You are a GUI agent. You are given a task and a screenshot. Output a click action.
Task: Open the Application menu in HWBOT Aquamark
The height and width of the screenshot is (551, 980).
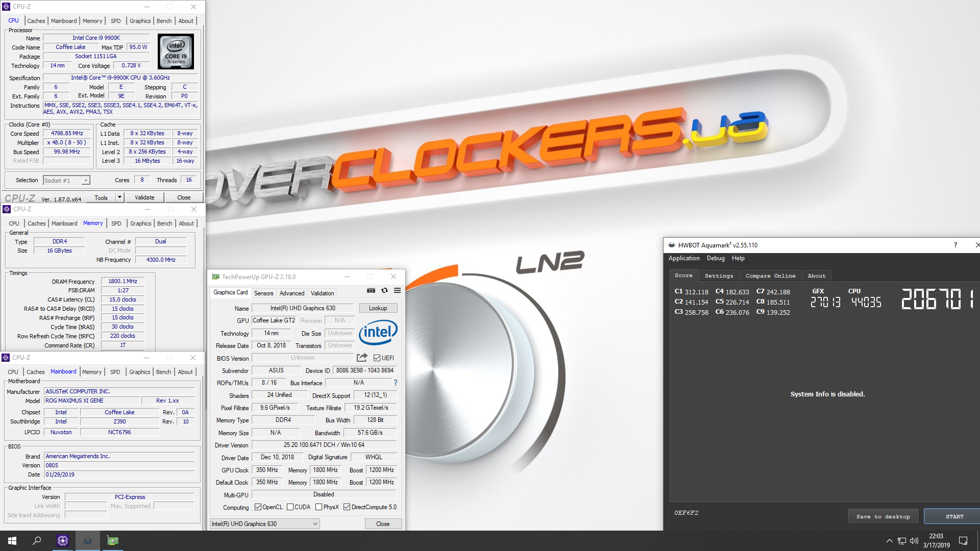click(x=684, y=258)
